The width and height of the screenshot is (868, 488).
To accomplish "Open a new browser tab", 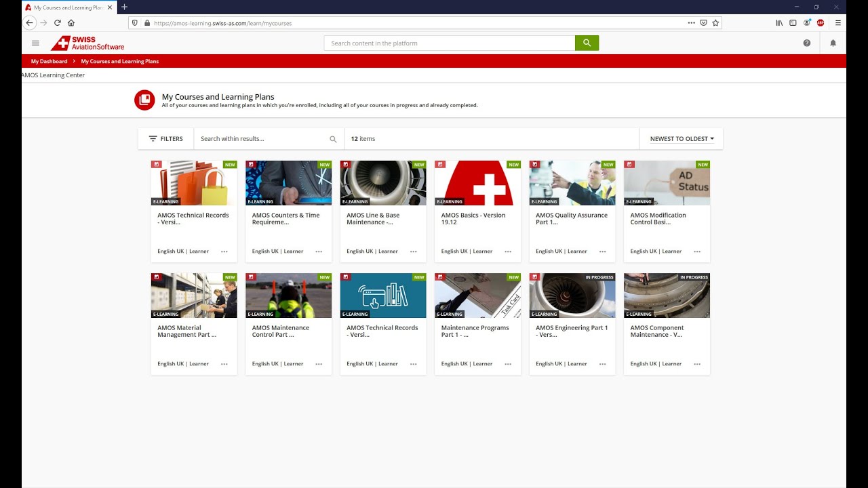I will point(124,7).
